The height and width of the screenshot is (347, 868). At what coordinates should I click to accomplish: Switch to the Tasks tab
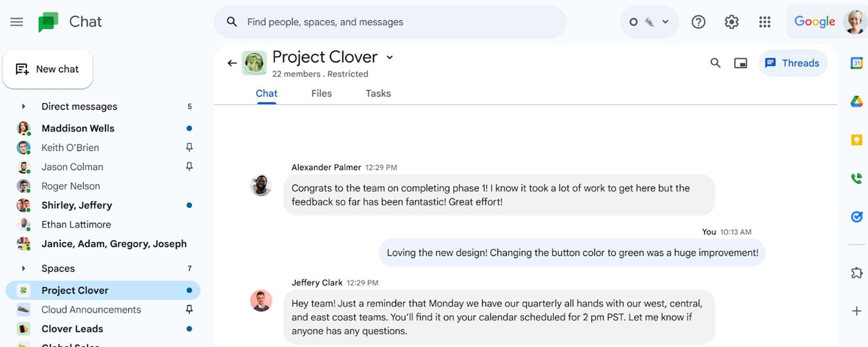tap(378, 93)
